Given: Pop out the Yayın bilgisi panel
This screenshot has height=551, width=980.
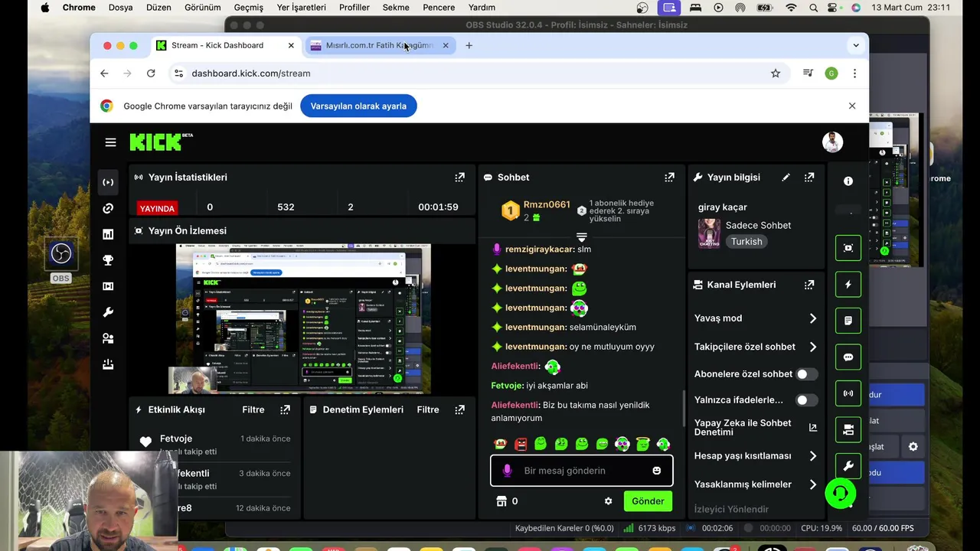Looking at the screenshot, I should tap(809, 177).
